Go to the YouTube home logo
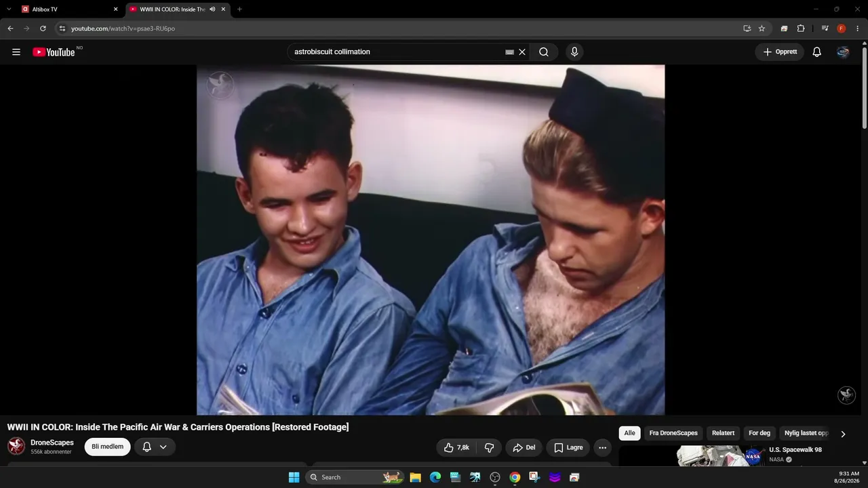Viewport: 868px width, 488px height. tap(54, 52)
